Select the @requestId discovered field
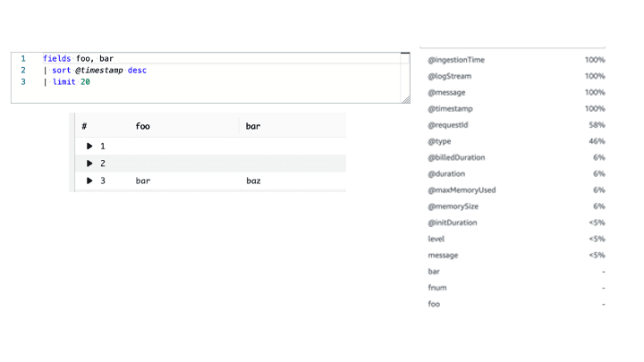The height and width of the screenshot is (362, 644). (448, 125)
